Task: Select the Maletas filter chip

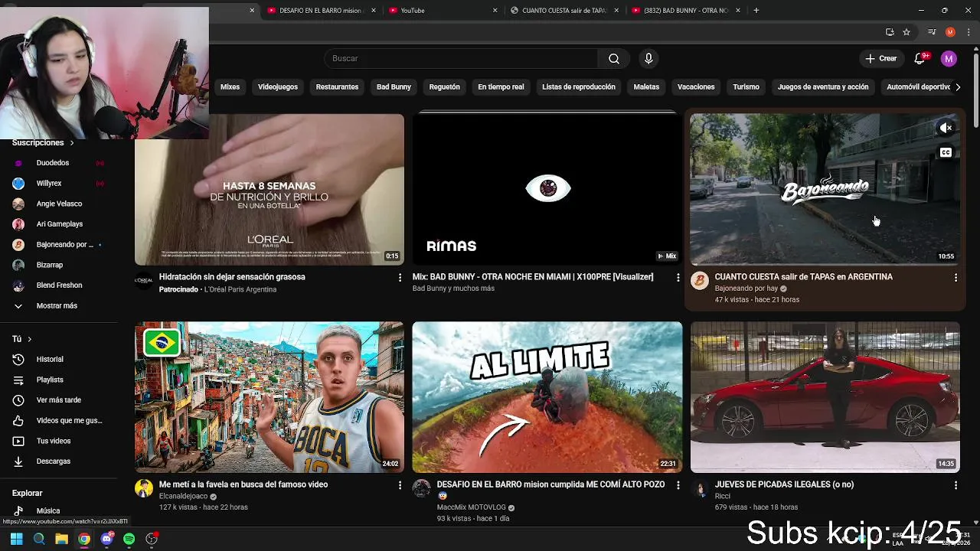Action: tap(646, 87)
